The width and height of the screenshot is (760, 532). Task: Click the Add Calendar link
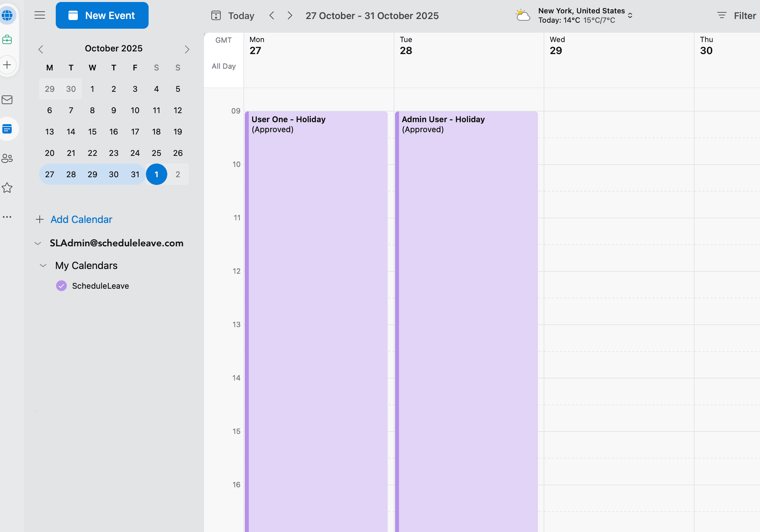pos(81,219)
